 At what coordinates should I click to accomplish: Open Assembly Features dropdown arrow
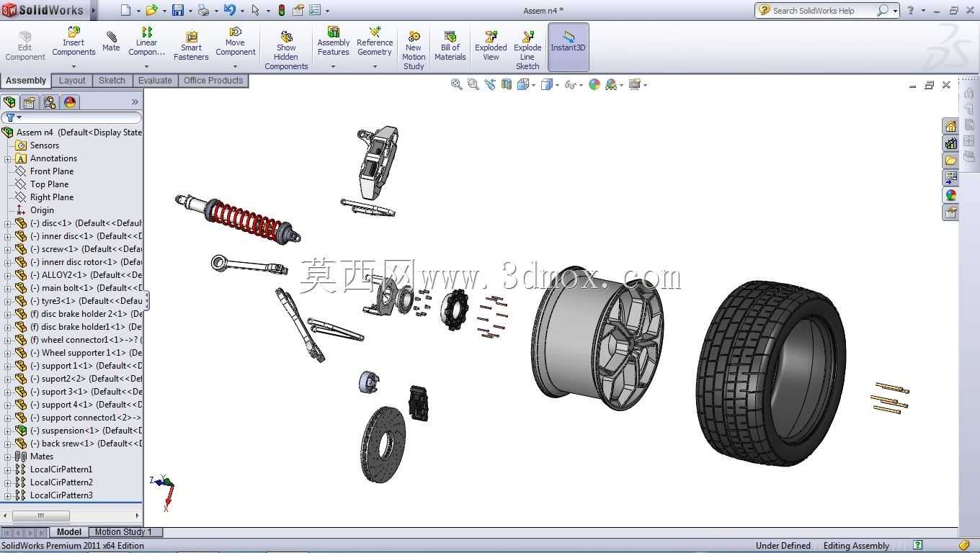coord(333,66)
